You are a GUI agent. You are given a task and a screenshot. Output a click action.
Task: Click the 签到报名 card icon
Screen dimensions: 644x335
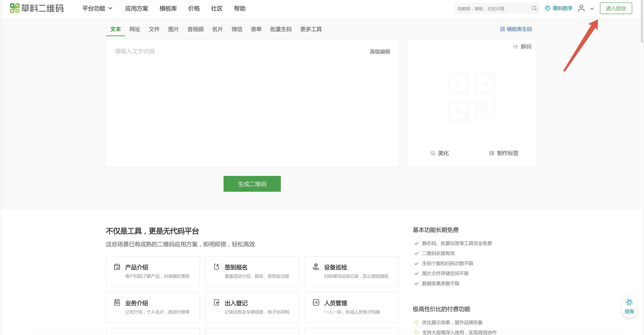[x=217, y=267]
